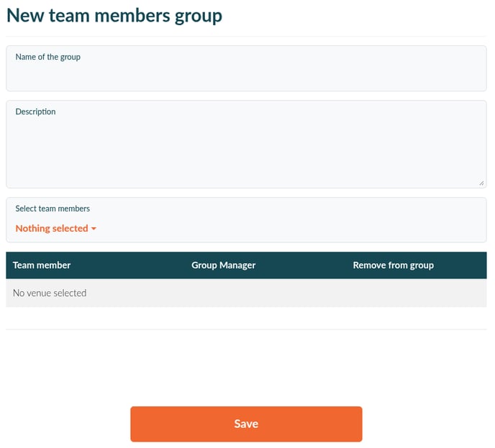Viewport: 495px width, 448px height.
Task: Click the Remove from group column header
Action: [x=393, y=265]
